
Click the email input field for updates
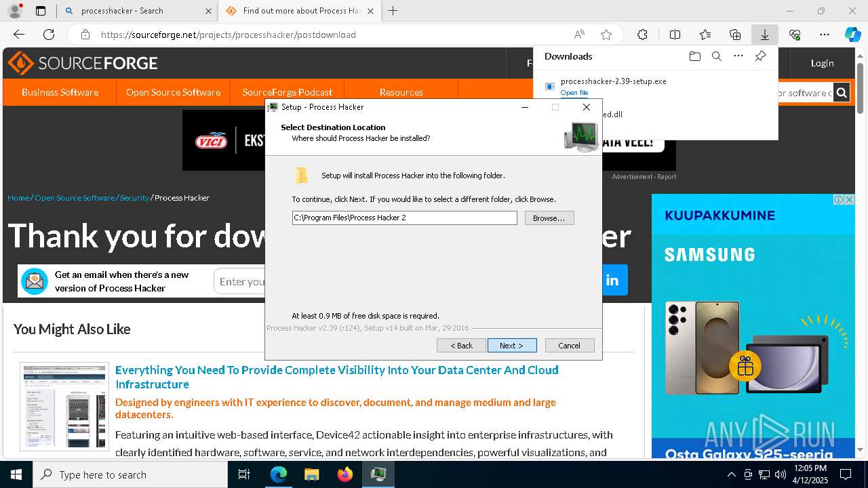pyautogui.click(x=241, y=281)
